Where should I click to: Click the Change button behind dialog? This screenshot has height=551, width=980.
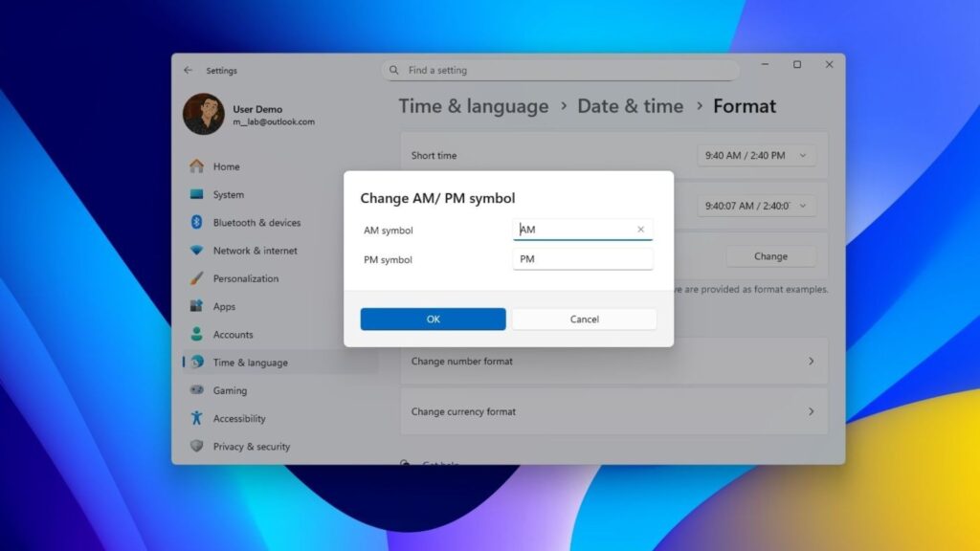click(770, 256)
